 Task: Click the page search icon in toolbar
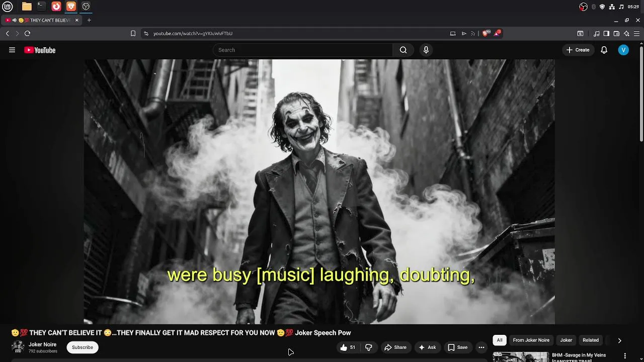580,33
